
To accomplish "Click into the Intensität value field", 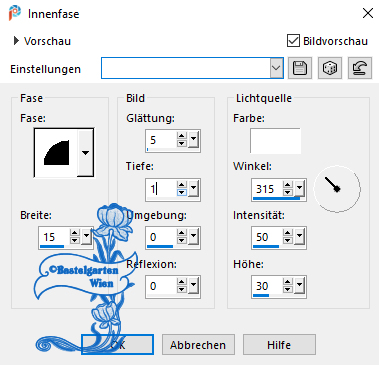I will coord(267,237).
